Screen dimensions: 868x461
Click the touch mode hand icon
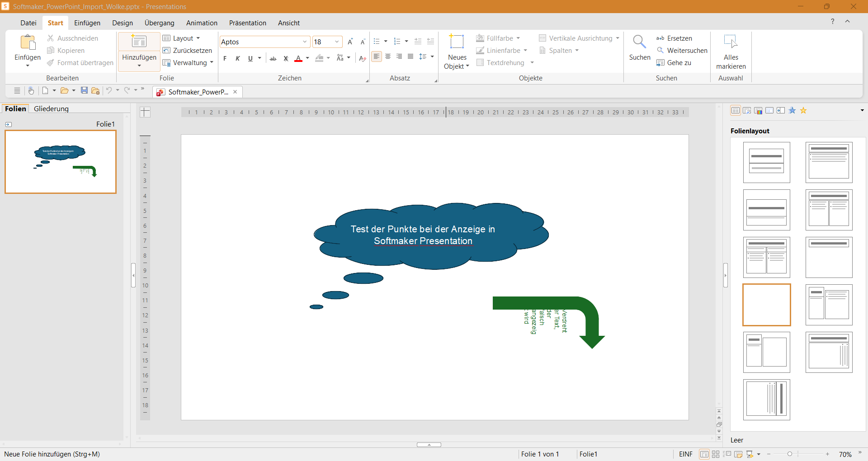tap(31, 90)
